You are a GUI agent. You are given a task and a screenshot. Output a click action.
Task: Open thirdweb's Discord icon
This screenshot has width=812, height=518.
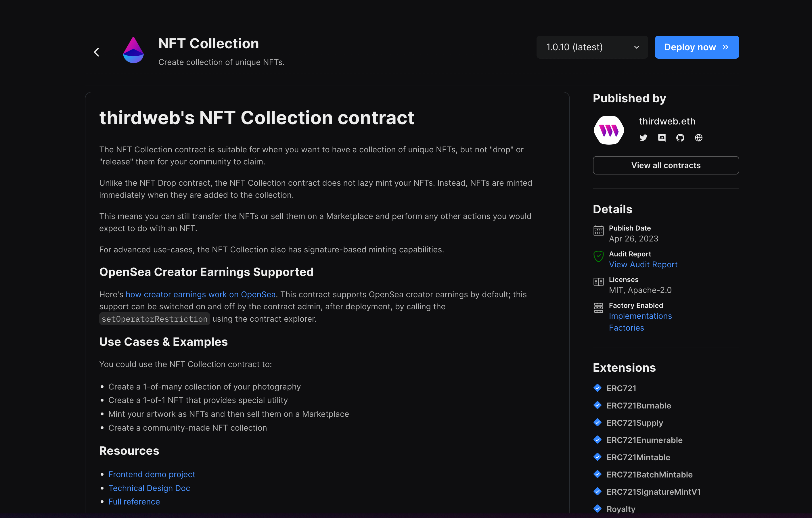[662, 137]
